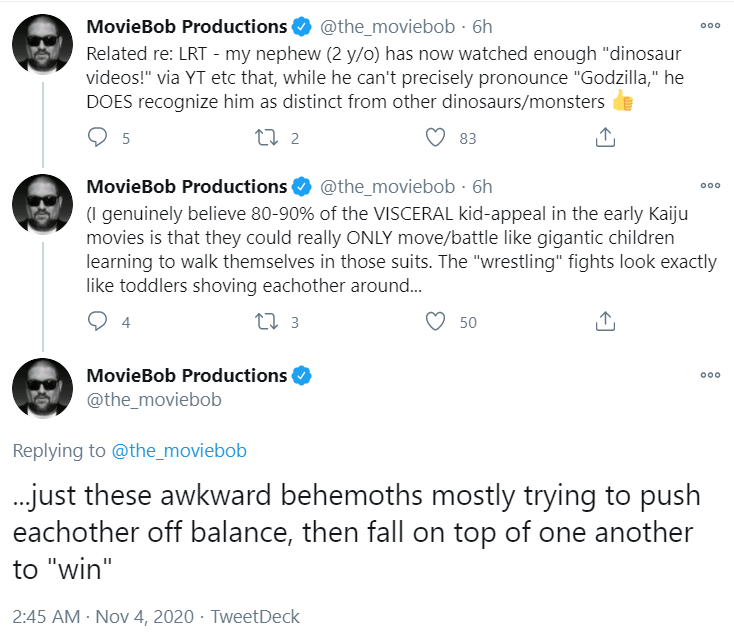Open the 2:45 AM Nov 4, 2020 timestamp
The image size is (734, 638).
coord(103,616)
